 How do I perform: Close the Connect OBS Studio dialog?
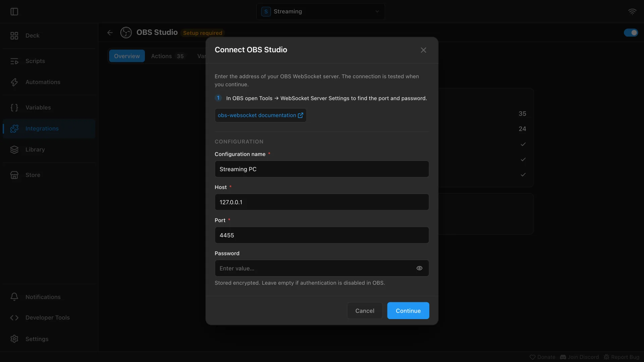[423, 50]
